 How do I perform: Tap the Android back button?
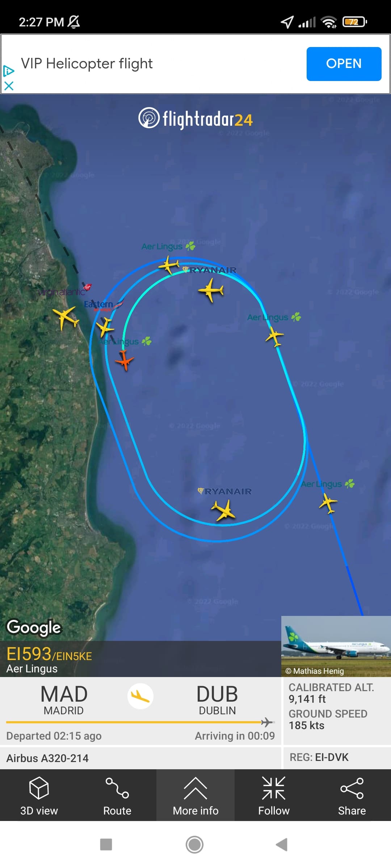click(x=282, y=845)
